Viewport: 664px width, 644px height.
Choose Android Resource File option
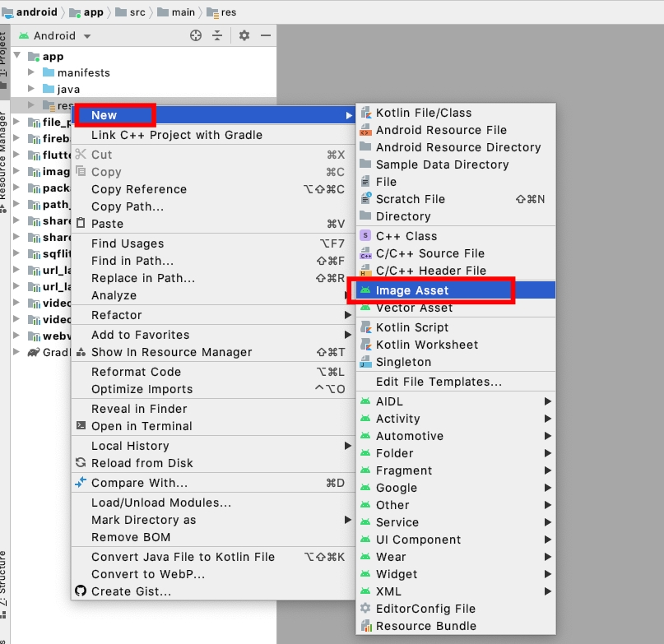pos(441,130)
